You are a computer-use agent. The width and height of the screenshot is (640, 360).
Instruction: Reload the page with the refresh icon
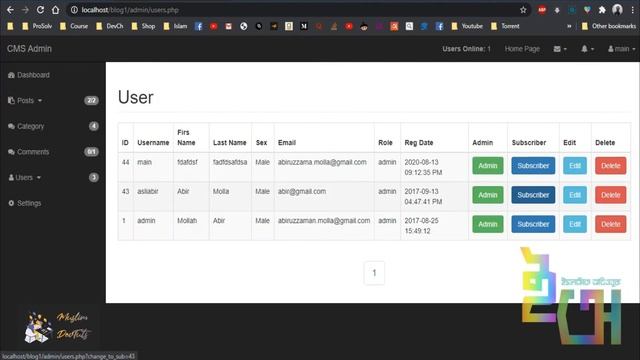point(40,10)
